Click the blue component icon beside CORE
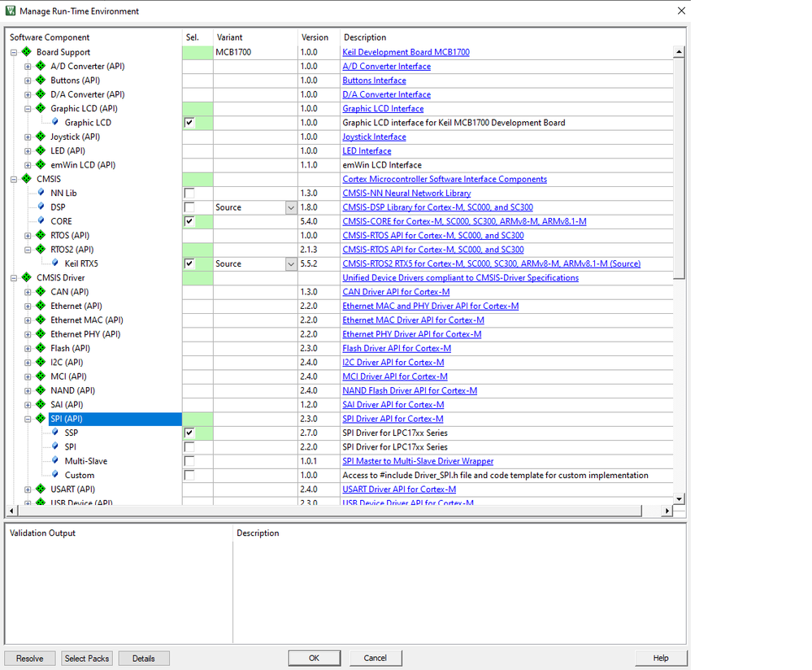812x670 pixels. [41, 220]
